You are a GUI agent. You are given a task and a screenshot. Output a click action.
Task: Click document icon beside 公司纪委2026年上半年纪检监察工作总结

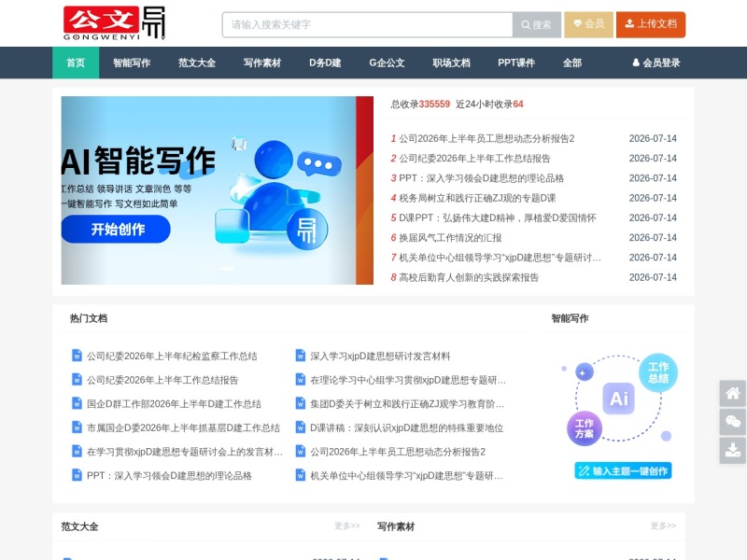pos(77,356)
